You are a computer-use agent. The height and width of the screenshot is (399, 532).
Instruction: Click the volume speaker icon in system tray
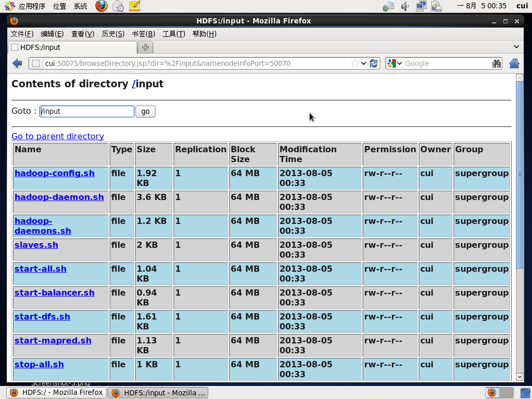(405, 6)
